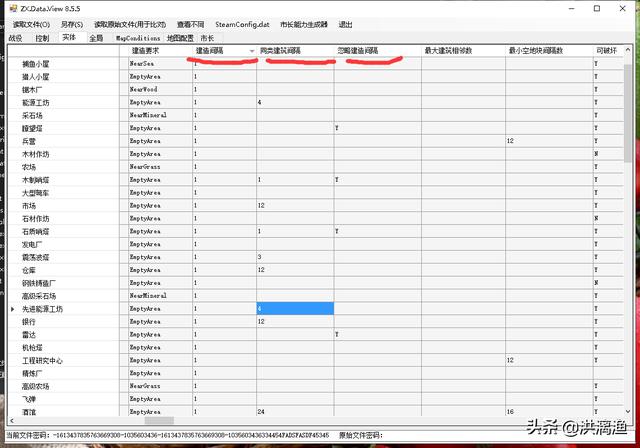640x448 pixels.
Task: Open the 市长能力生成器 tool
Action: point(305,24)
